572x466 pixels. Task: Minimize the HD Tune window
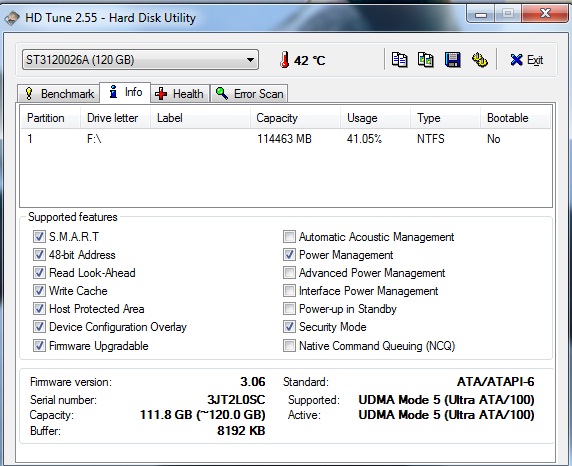[x=481, y=15]
